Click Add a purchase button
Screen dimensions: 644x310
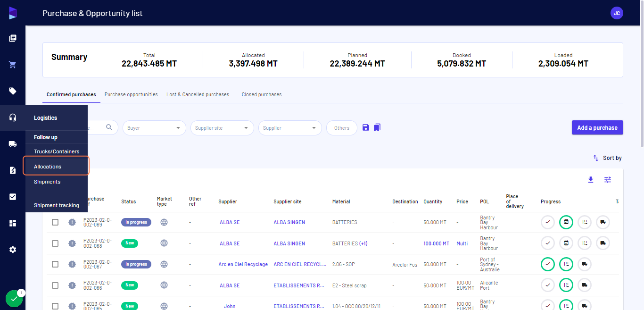(x=597, y=127)
